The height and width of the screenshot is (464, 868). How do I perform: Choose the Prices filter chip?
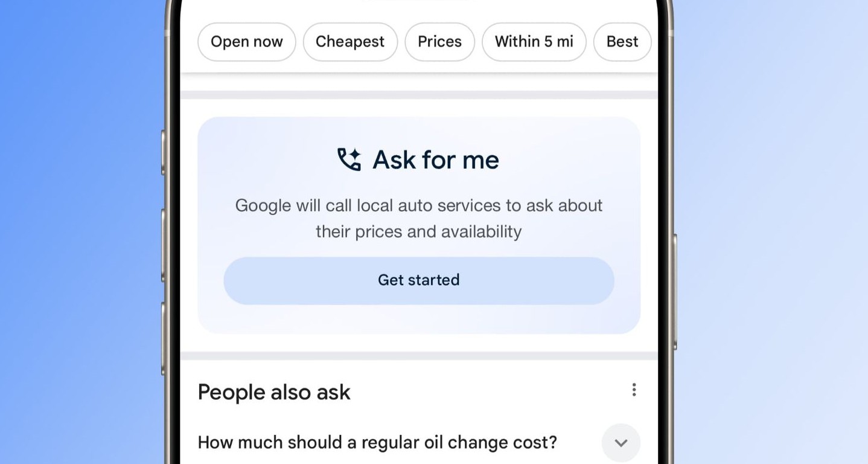coord(439,42)
